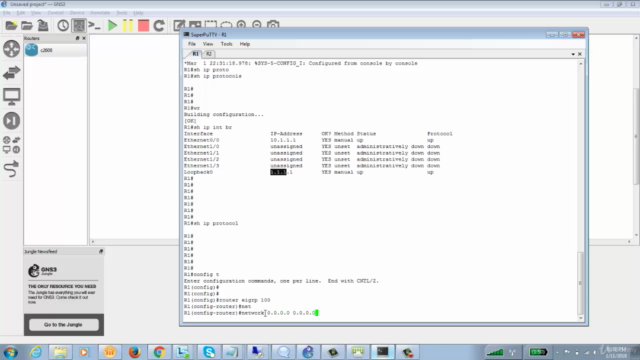
Task: Reload all devices icon
Action: [x=159, y=26]
